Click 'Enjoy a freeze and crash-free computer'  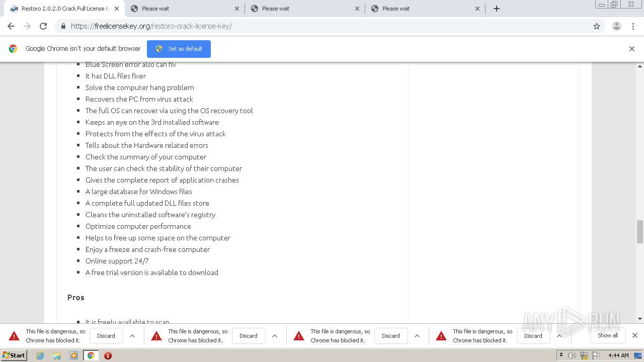(x=148, y=249)
